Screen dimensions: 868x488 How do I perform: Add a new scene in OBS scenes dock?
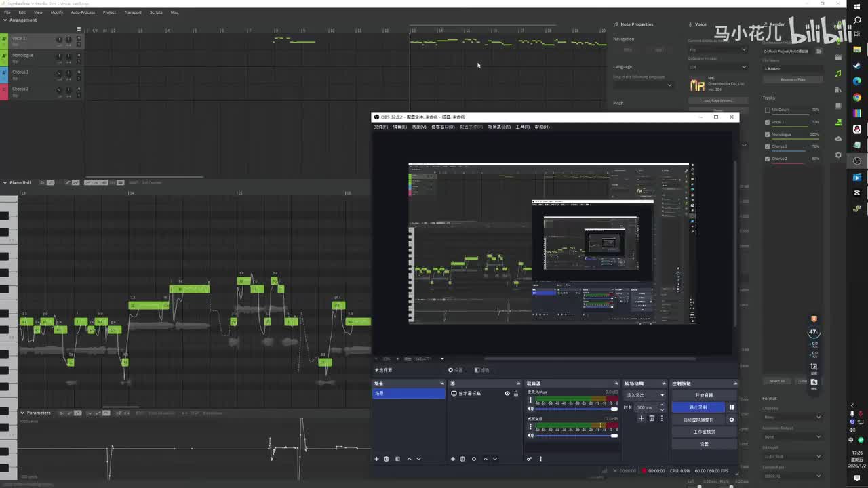[377, 459]
